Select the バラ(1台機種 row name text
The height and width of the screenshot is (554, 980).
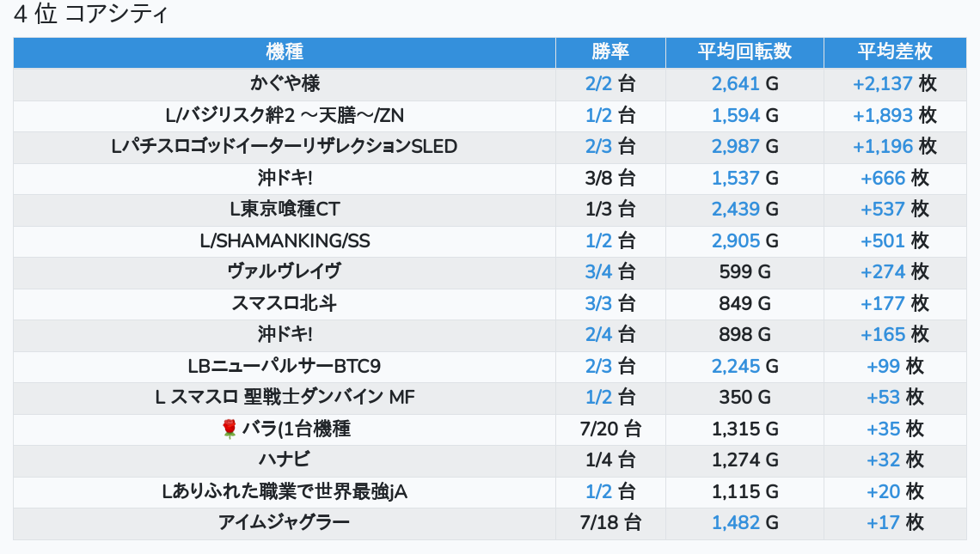click(297, 429)
